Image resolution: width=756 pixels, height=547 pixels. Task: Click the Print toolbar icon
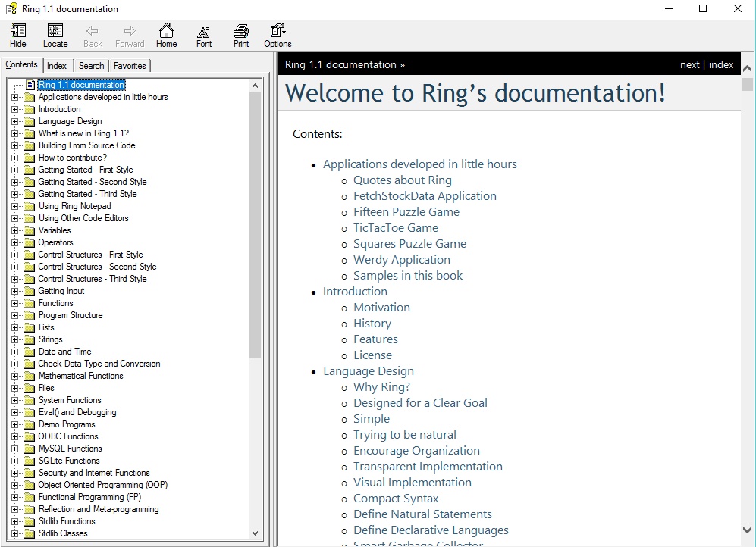[x=241, y=36]
